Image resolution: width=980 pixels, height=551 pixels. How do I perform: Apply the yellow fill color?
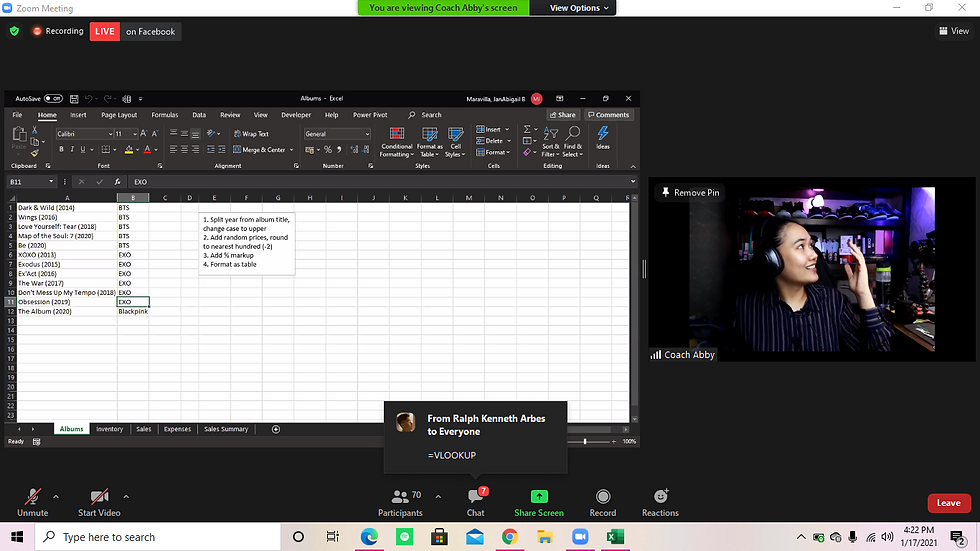pyautogui.click(x=128, y=149)
